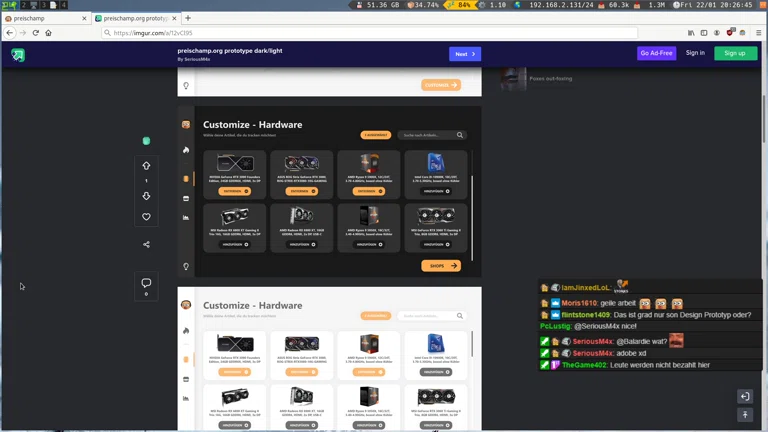This screenshot has height=432, width=768.
Task: Open the browser hamburger menu
Action: 759,33
